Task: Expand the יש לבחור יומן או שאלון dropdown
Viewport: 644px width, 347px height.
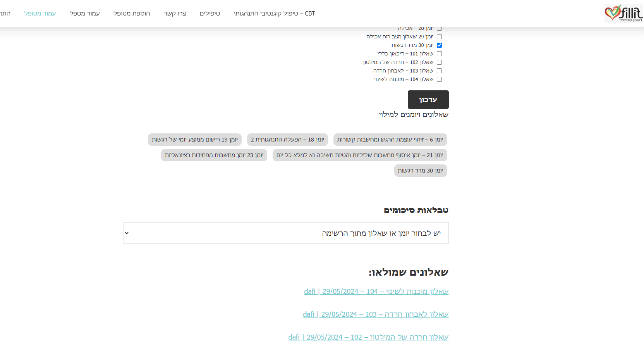Action: pyautogui.click(x=286, y=233)
